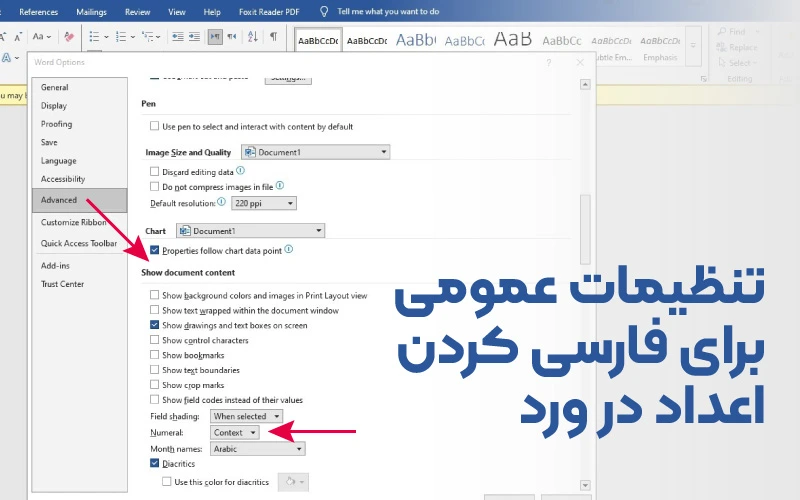Enable Show background colors and images option
Screen dimensions: 800x500
coord(155,295)
